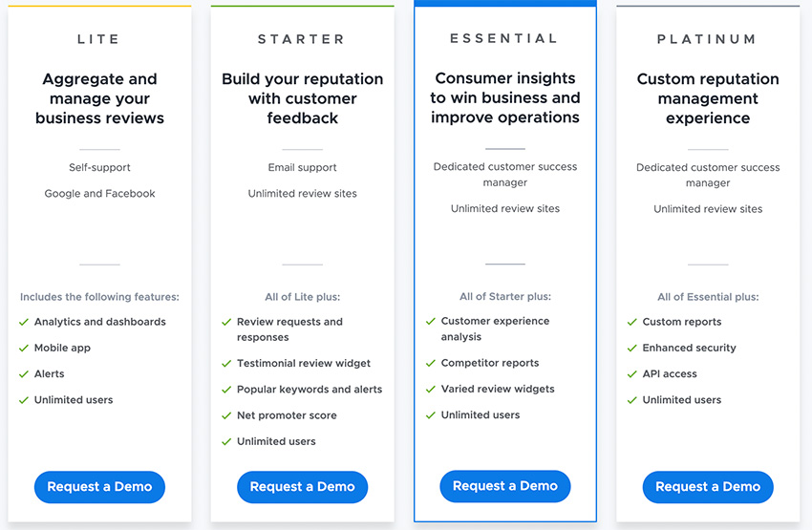Click checkmark icon next to API access
The height and width of the screenshot is (530, 812).
(631, 373)
